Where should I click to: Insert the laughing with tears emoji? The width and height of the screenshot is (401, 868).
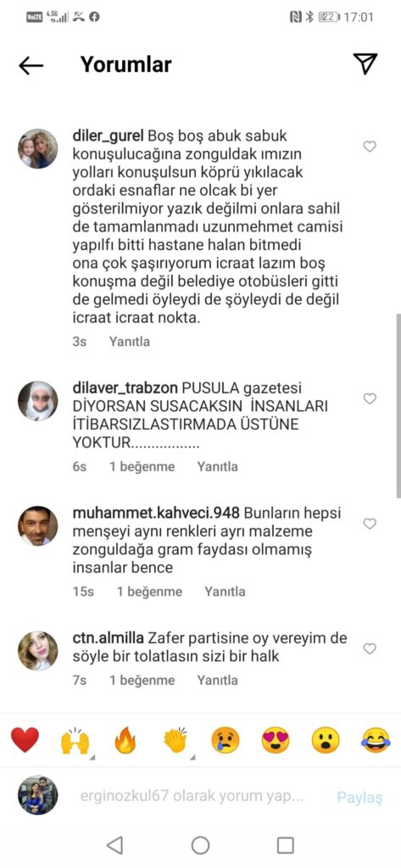pos(376,740)
